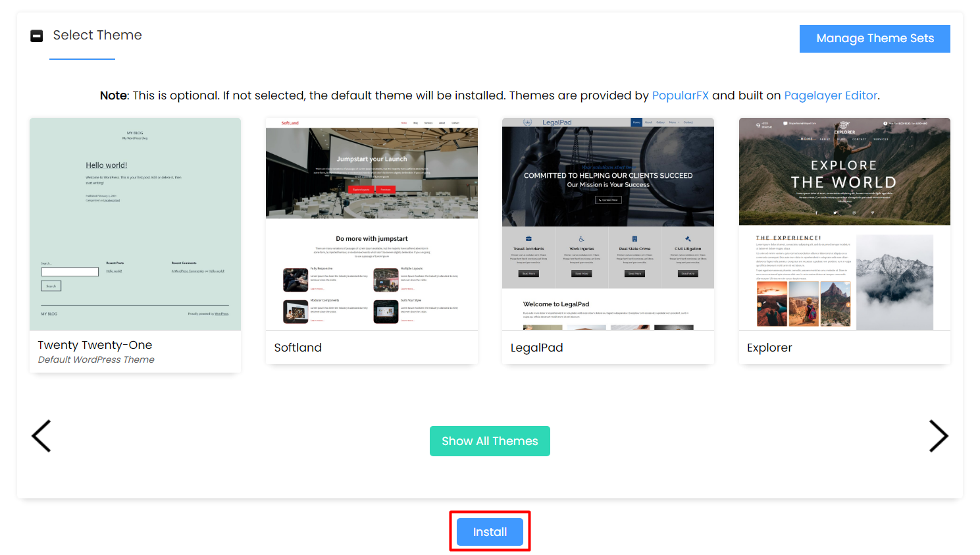The width and height of the screenshot is (980, 555).
Task: Click the Twenty Twenty-One theme title
Action: click(95, 345)
